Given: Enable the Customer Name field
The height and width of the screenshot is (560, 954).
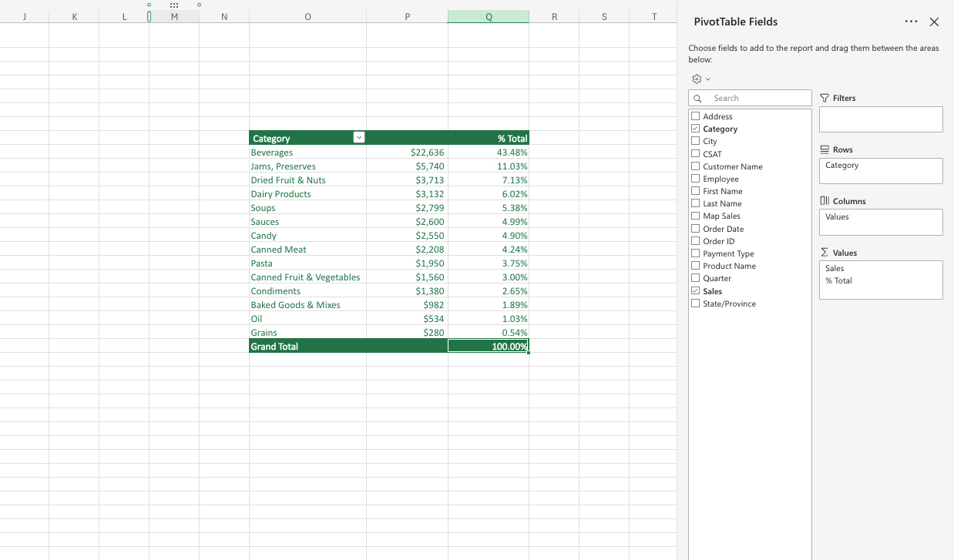Looking at the screenshot, I should coord(696,166).
